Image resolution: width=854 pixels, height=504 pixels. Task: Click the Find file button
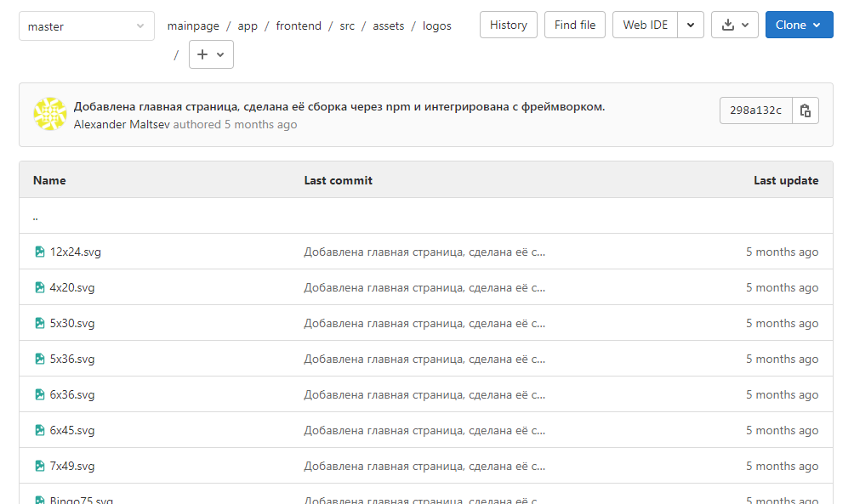click(x=575, y=25)
